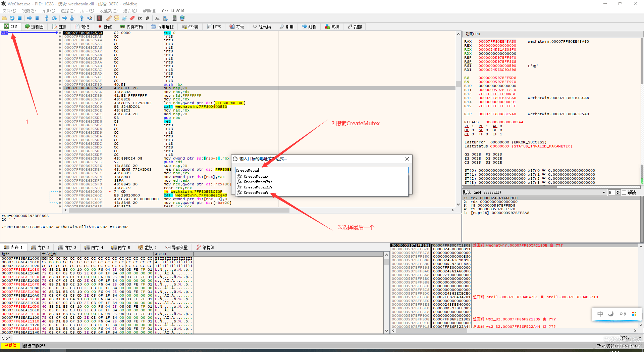Toggle the OF flag value

[473, 130]
